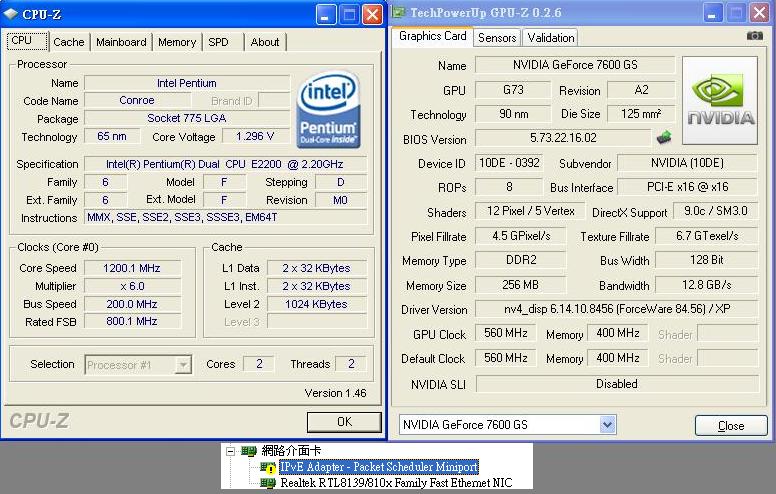Image resolution: width=776 pixels, height=494 pixels.
Task: Collapse the network adapters tree node
Action: tap(231, 452)
